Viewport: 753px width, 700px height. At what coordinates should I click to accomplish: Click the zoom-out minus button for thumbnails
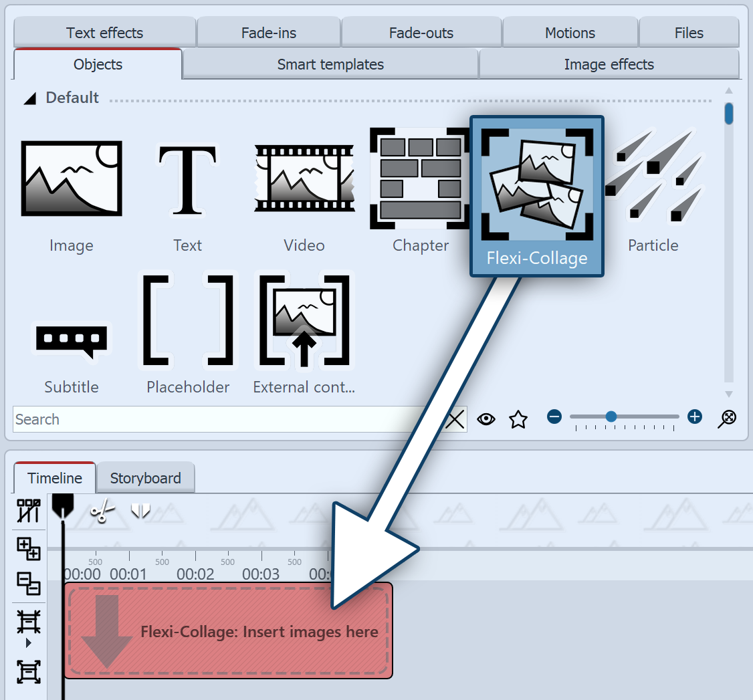coord(554,417)
